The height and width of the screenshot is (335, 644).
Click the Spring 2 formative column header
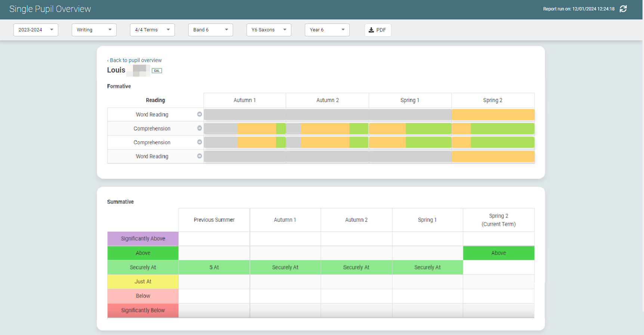pyautogui.click(x=493, y=100)
